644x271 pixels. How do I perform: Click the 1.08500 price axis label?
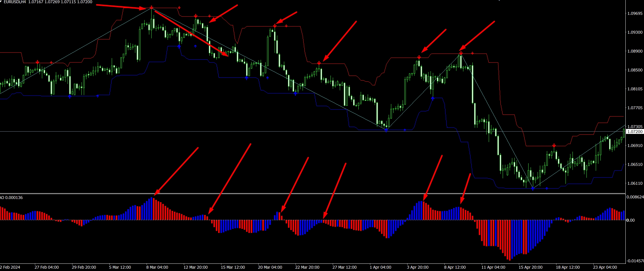pos(635,70)
